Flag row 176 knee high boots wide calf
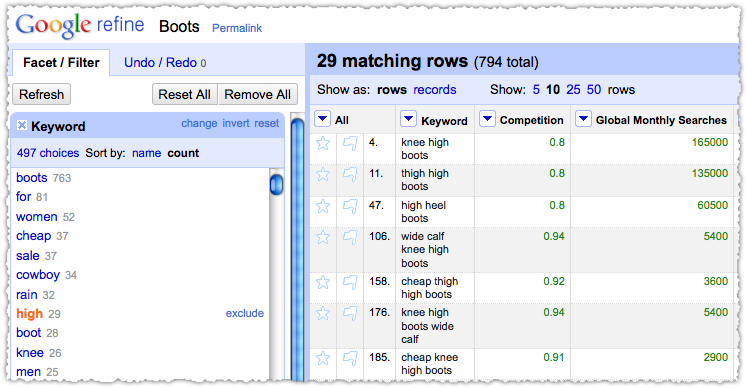746x388 pixels. point(350,313)
